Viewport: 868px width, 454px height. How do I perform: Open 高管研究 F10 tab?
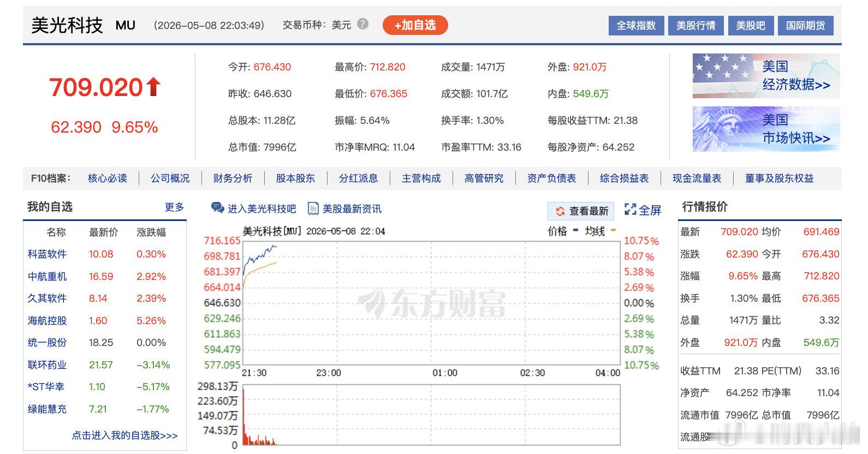click(x=484, y=178)
